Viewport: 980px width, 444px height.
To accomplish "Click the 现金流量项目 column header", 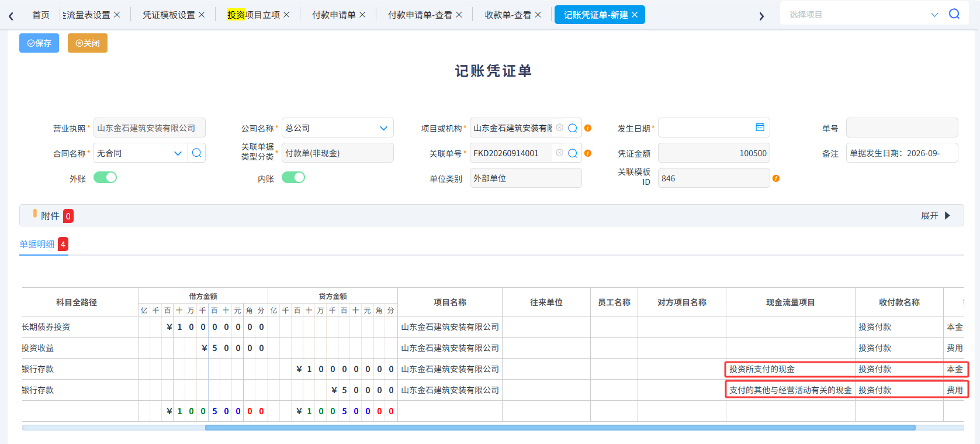I will (x=791, y=302).
